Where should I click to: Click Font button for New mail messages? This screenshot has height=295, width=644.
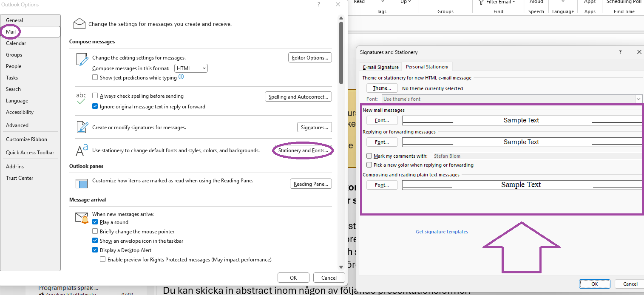click(382, 120)
